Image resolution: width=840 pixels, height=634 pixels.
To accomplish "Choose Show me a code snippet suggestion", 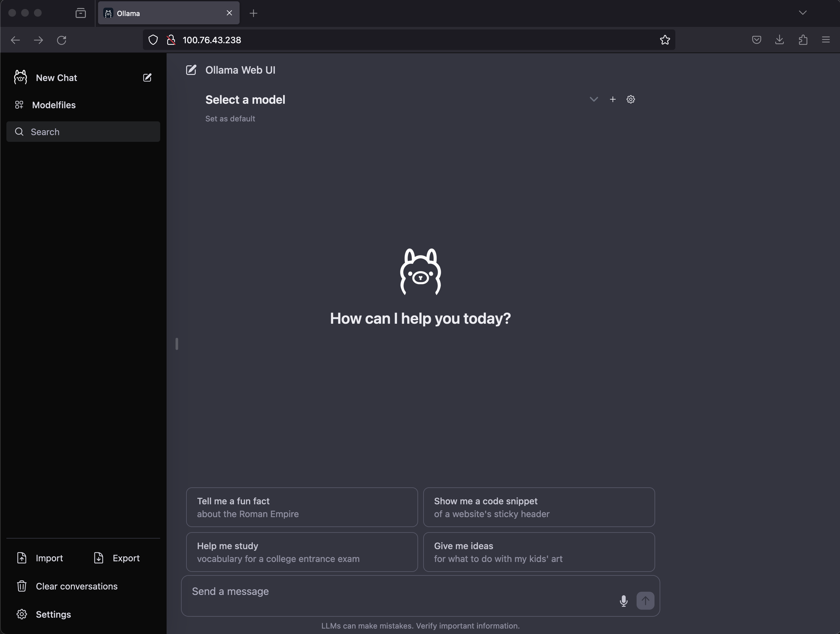I will pyautogui.click(x=539, y=507).
